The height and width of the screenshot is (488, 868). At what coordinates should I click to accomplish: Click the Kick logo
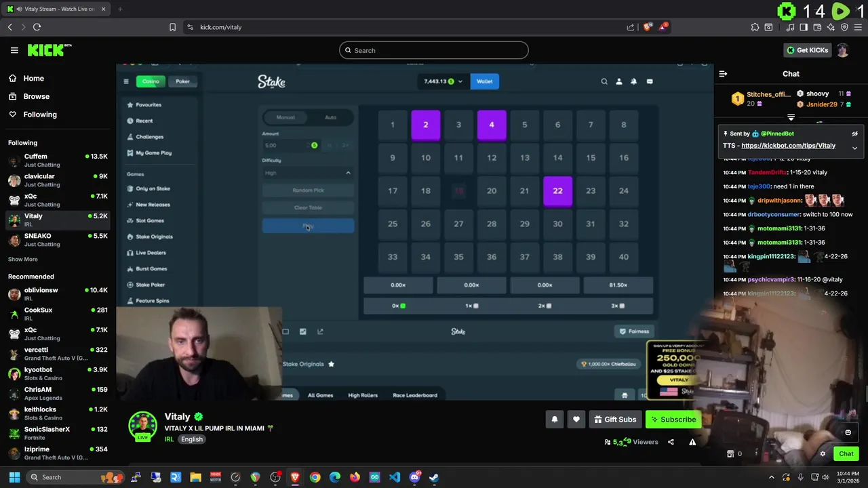[49, 50]
